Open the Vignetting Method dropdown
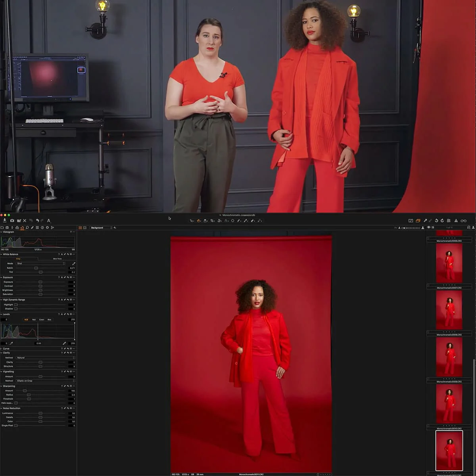 45,381
